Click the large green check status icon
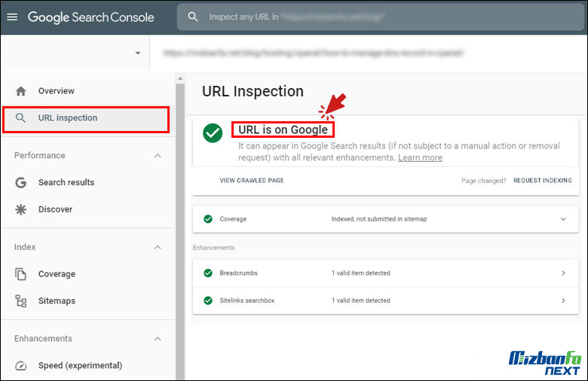588x381 pixels. click(x=213, y=133)
